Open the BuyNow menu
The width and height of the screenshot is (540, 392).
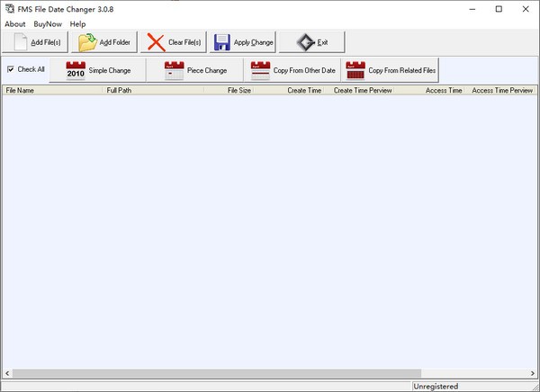(48, 23)
